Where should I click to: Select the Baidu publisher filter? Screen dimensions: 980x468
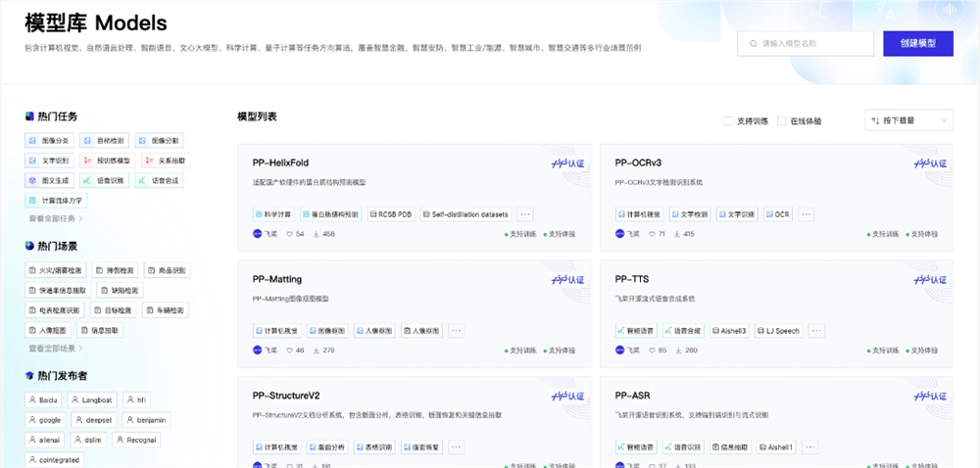(44, 399)
